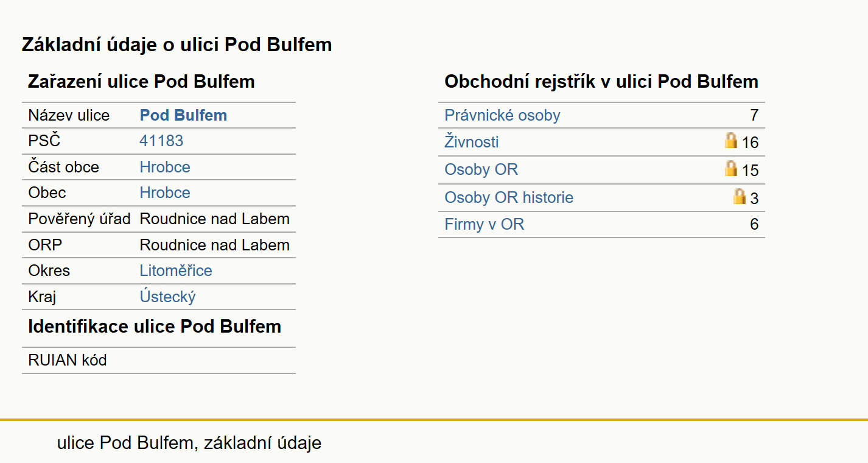
Task: Open the Osoby OR link
Action: point(481,169)
